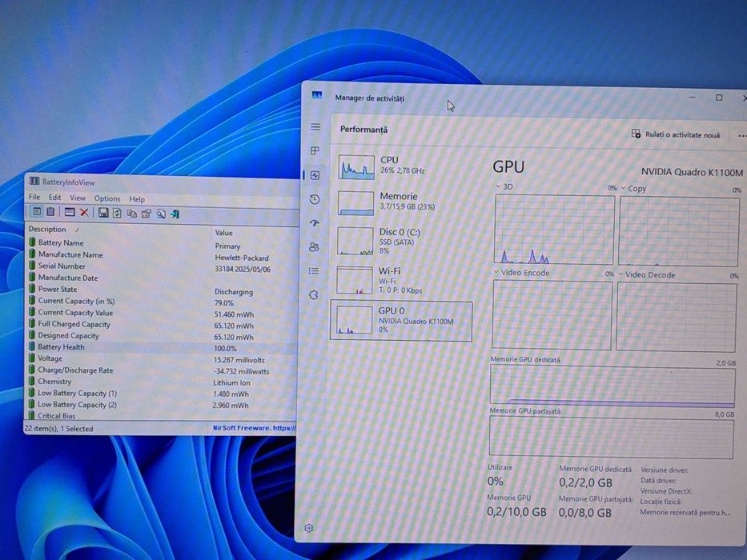Select the Charge/Discharge Rate row
The width and height of the screenshot is (747, 560).
pyautogui.click(x=162, y=370)
